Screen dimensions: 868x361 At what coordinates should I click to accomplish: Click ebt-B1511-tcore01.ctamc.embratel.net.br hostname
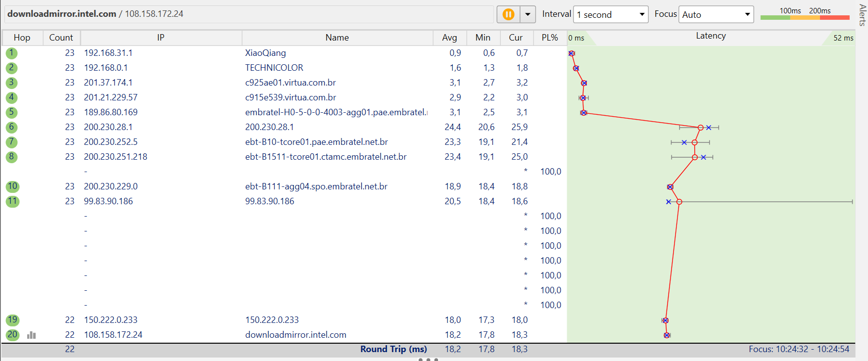pyautogui.click(x=326, y=157)
